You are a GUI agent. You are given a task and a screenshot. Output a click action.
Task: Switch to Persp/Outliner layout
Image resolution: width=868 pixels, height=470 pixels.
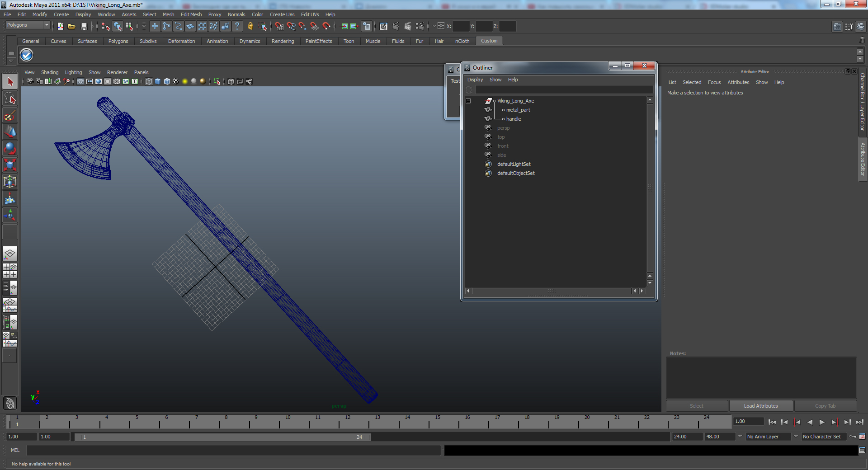point(10,287)
